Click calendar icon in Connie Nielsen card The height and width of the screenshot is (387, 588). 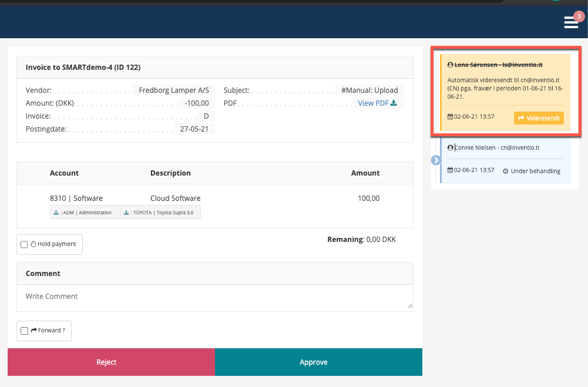(450, 170)
